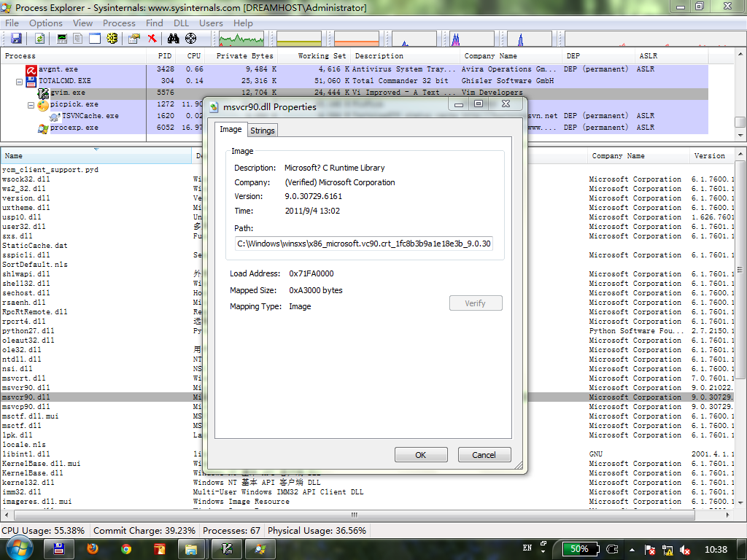747x560 pixels.
Task: Open the DLL menu
Action: tap(181, 23)
